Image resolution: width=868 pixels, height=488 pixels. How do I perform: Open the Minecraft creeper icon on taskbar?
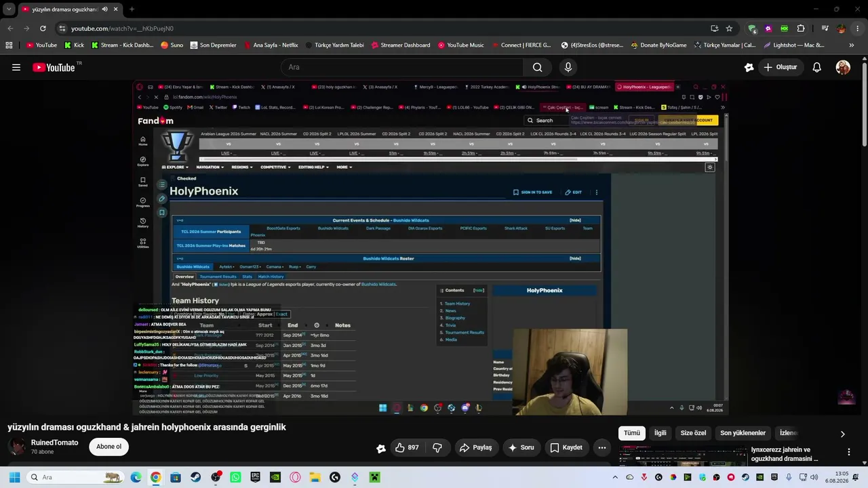click(x=374, y=477)
